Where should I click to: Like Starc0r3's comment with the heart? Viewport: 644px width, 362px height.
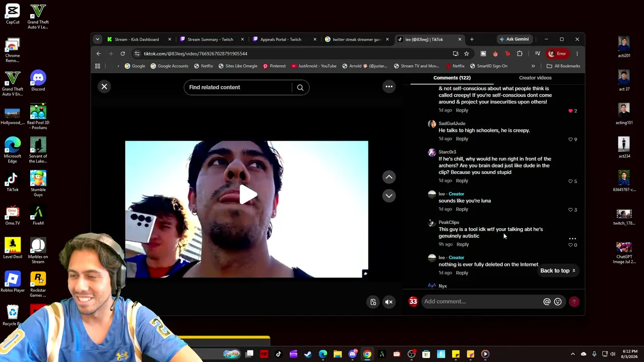pyautogui.click(x=571, y=181)
